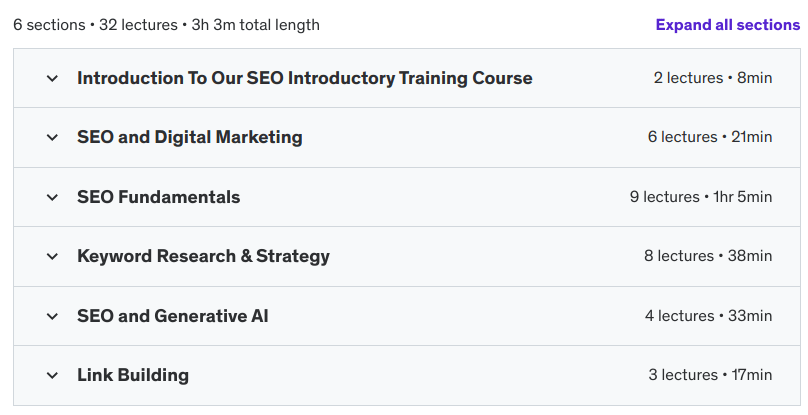Select the Keyword Research & Strategy title

(203, 257)
